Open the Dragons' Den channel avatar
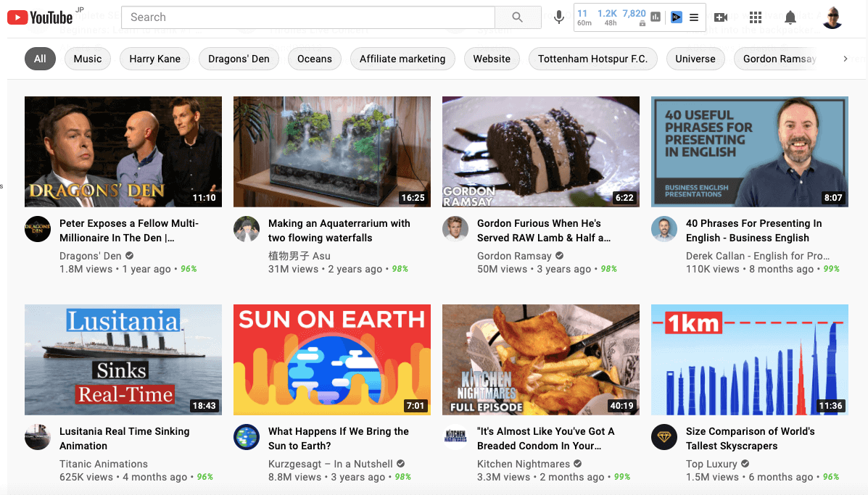The height and width of the screenshot is (495, 868). pos(38,229)
